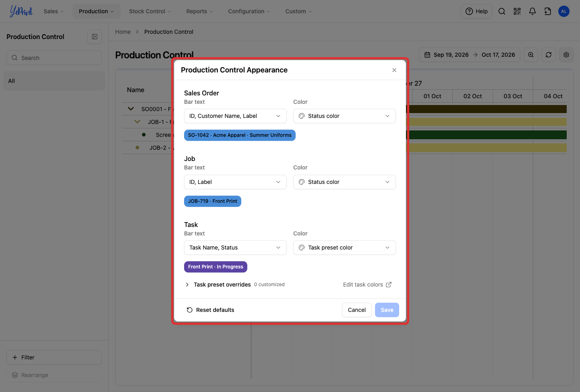Close the Production Control Appearance dialog
Image resolution: width=580 pixels, height=392 pixels.
394,70
